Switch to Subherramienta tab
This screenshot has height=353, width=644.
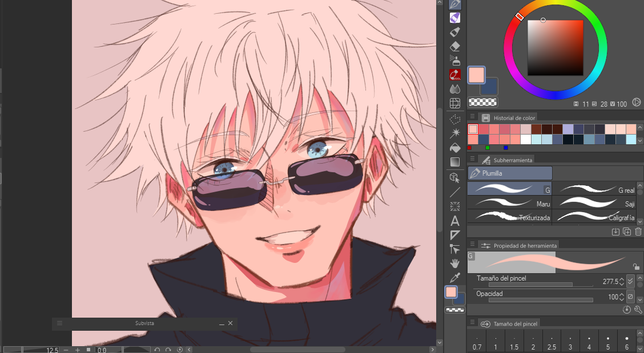coord(507,160)
